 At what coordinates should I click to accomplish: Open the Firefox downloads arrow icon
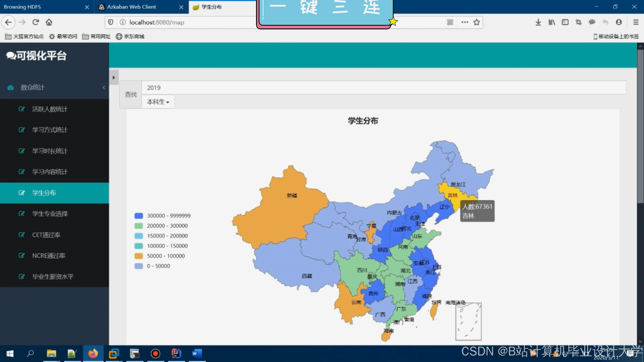click(x=538, y=22)
